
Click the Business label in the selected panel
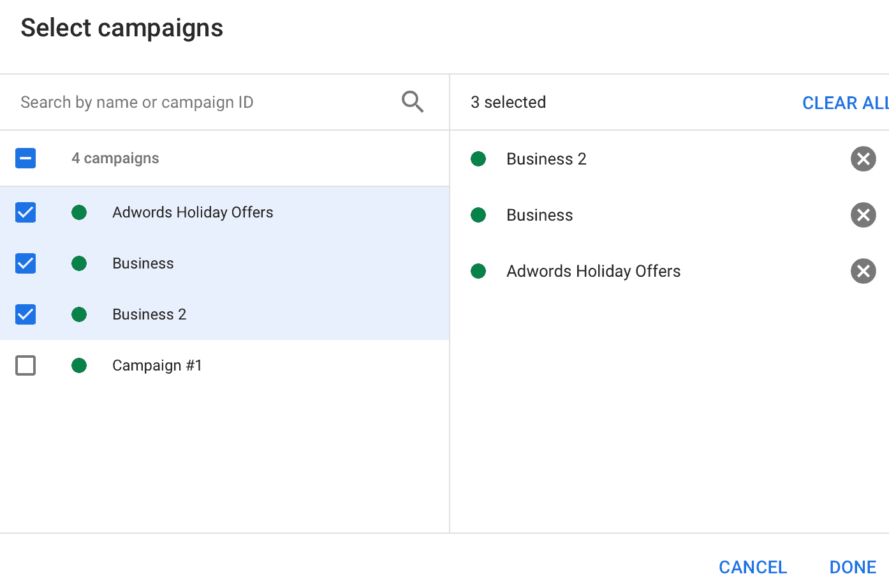point(540,215)
